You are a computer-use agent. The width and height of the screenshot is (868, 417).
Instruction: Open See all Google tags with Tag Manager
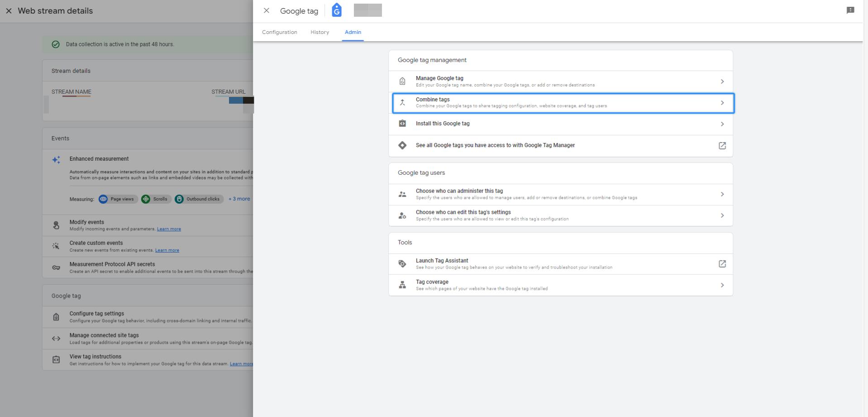tap(561, 146)
